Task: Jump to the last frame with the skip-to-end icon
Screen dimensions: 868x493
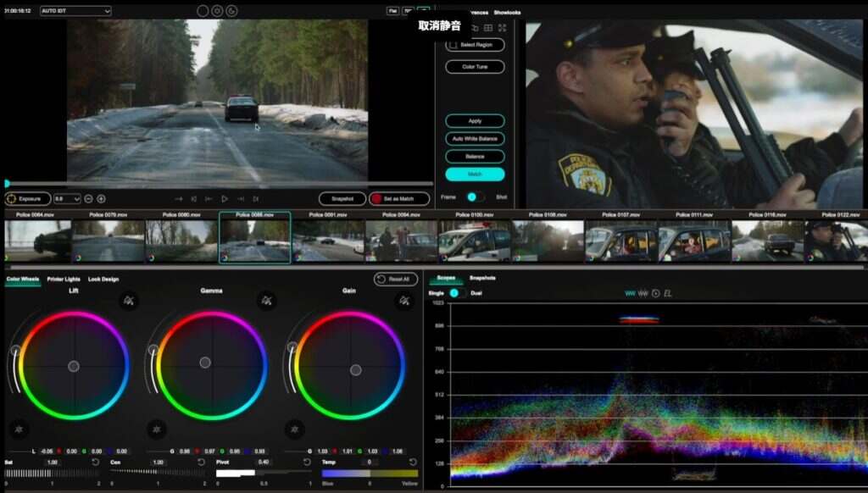Action: pos(257,199)
